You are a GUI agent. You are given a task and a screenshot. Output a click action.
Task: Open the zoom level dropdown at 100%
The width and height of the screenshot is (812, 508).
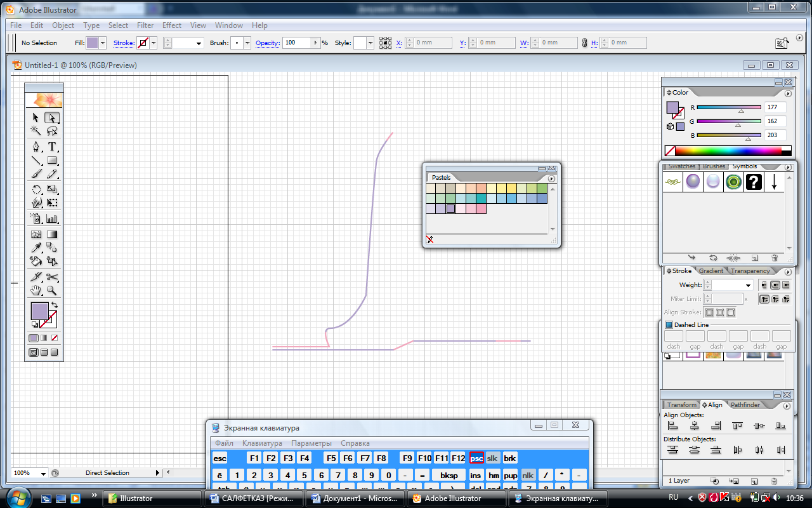pos(43,473)
